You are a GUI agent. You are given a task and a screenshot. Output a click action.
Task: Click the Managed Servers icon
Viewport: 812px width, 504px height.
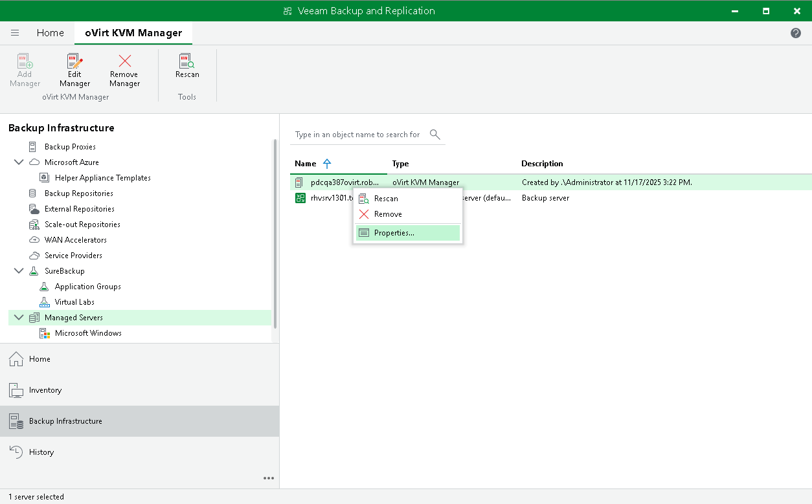(x=34, y=318)
